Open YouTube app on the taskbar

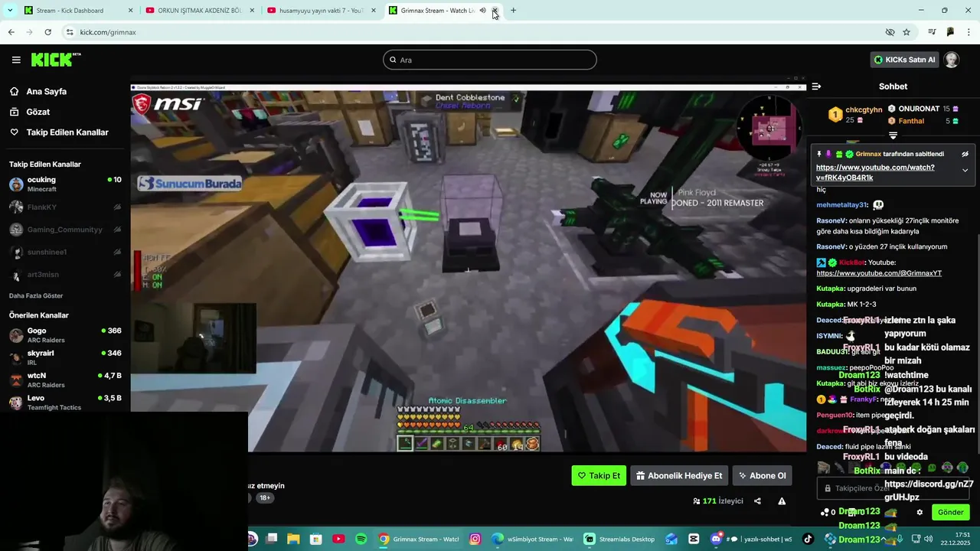coord(338,539)
